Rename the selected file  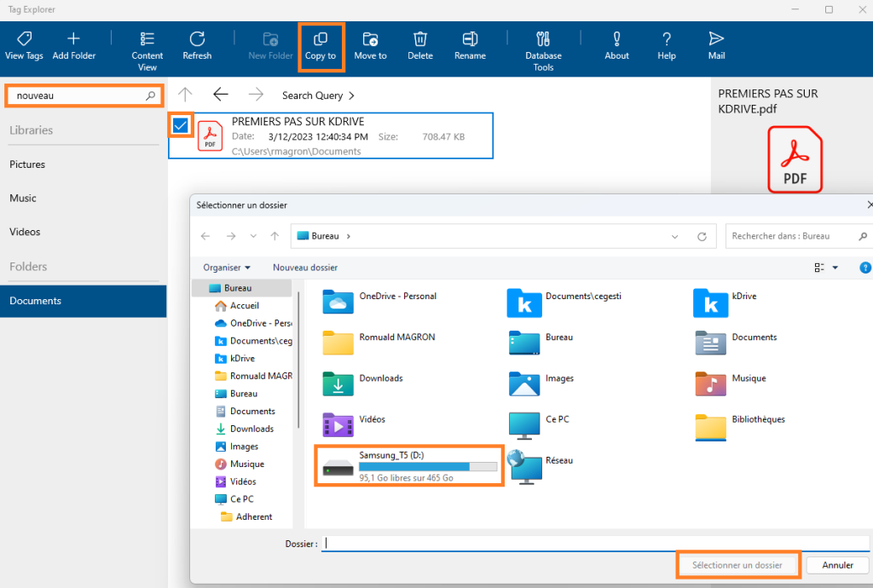[470, 46]
